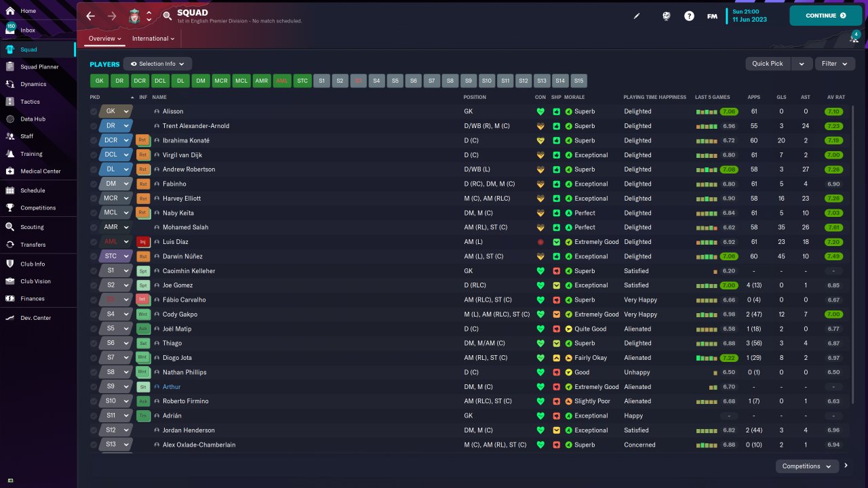Tick the selector for Trent Alexander-Arnold

[94, 126]
